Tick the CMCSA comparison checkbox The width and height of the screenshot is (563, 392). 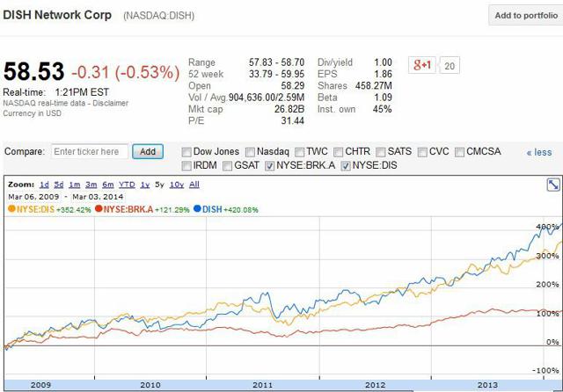point(459,152)
